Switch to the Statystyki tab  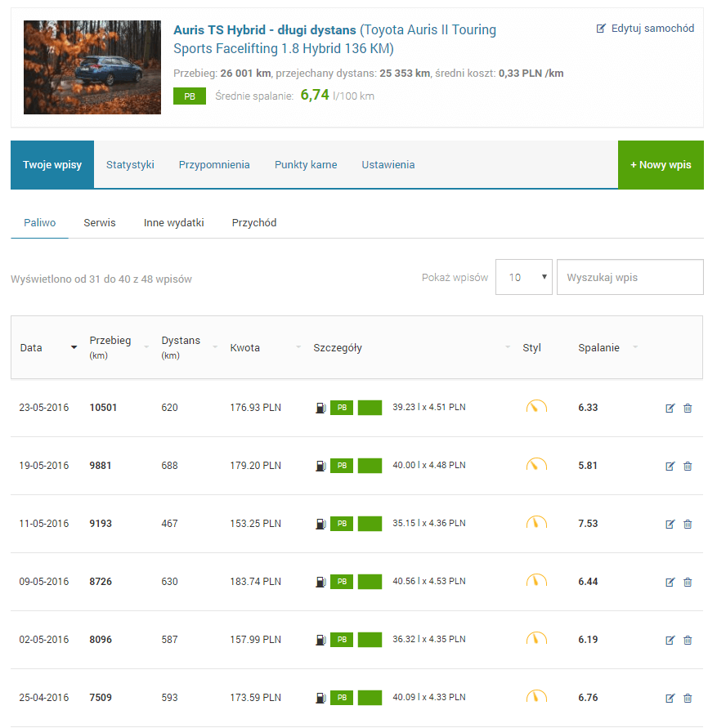pyautogui.click(x=130, y=164)
